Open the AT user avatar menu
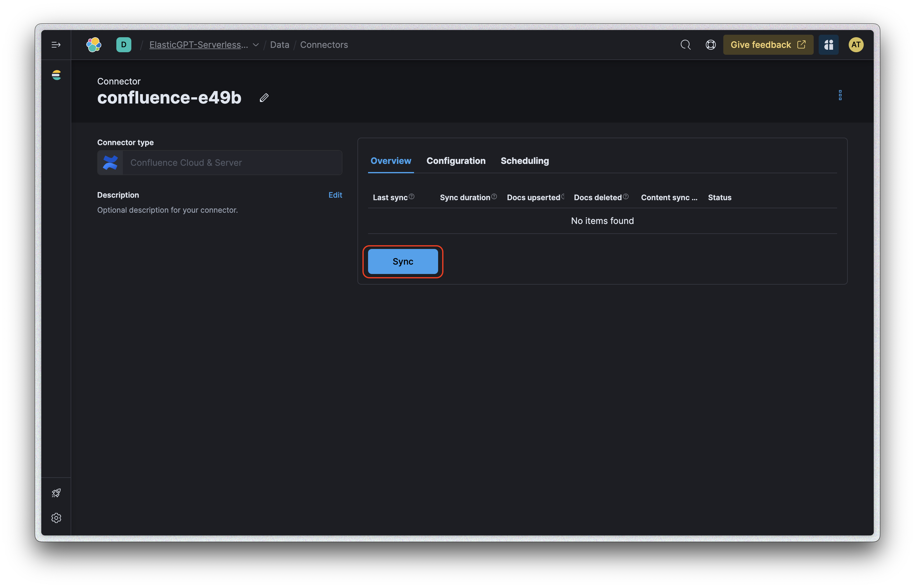The width and height of the screenshot is (915, 588). (856, 45)
